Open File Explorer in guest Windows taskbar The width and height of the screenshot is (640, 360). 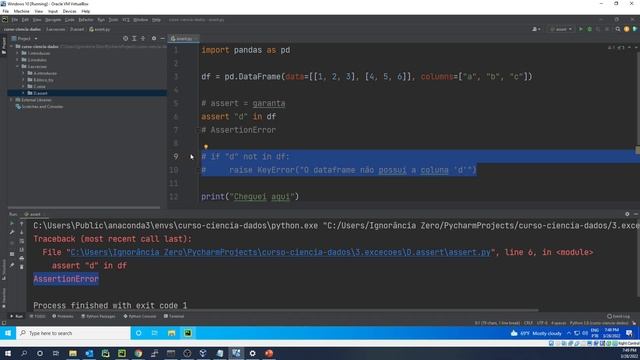click(x=171, y=333)
